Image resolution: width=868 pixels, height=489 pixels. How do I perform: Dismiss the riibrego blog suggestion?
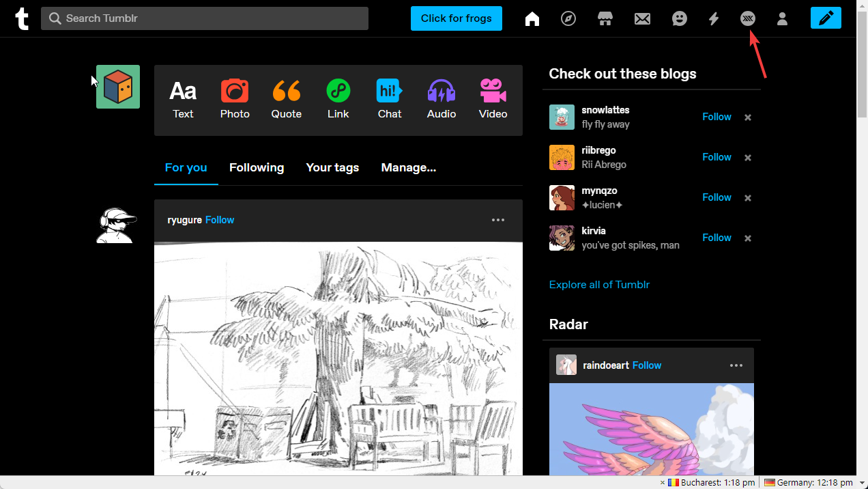[x=748, y=158]
